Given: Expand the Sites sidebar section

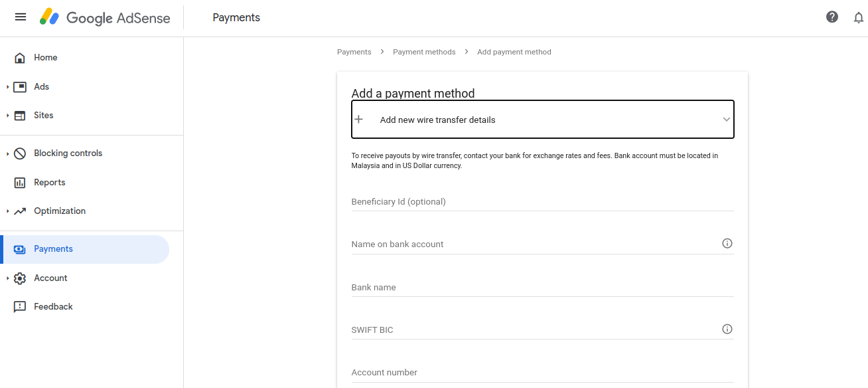Looking at the screenshot, I should tap(8, 116).
